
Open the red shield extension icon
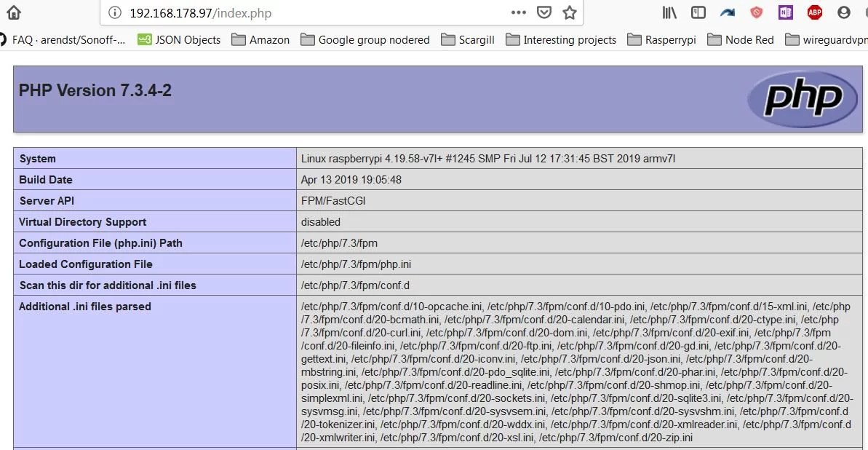756,12
